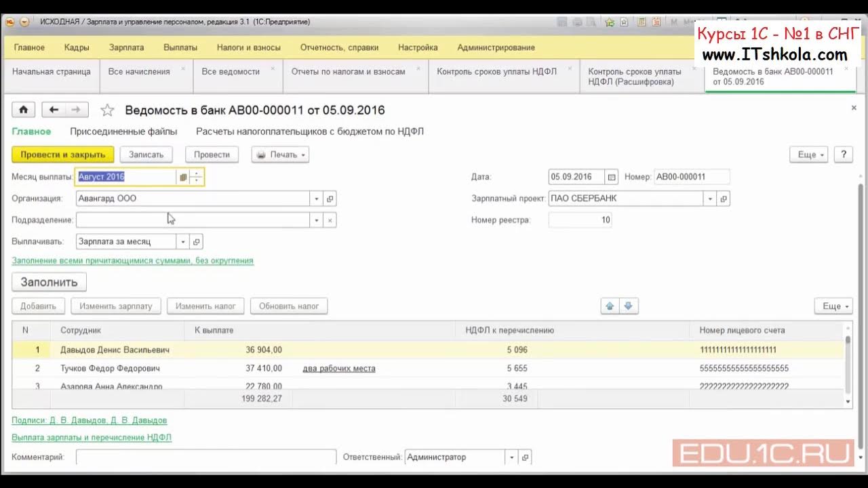Close the document form with X
The width and height of the screenshot is (868, 488).
[854, 108]
